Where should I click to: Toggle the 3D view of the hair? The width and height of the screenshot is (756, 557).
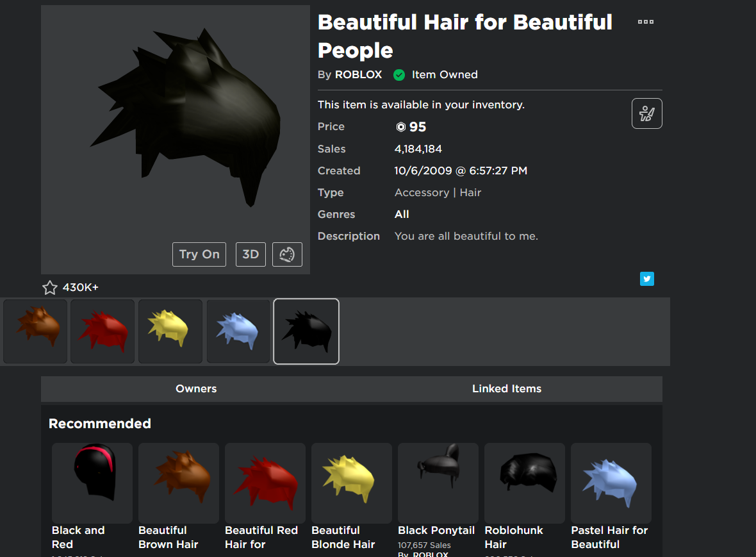(251, 254)
